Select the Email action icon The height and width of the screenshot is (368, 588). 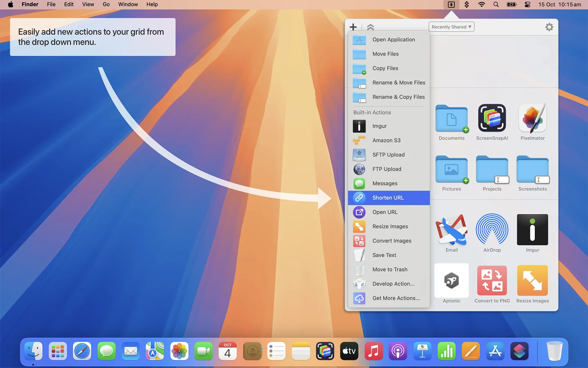[451, 230]
